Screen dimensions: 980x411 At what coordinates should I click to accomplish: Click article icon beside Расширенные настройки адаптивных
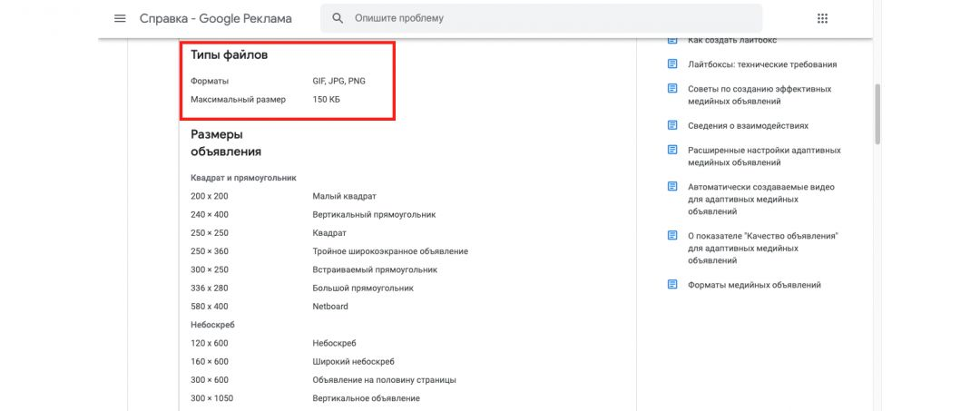pos(672,150)
